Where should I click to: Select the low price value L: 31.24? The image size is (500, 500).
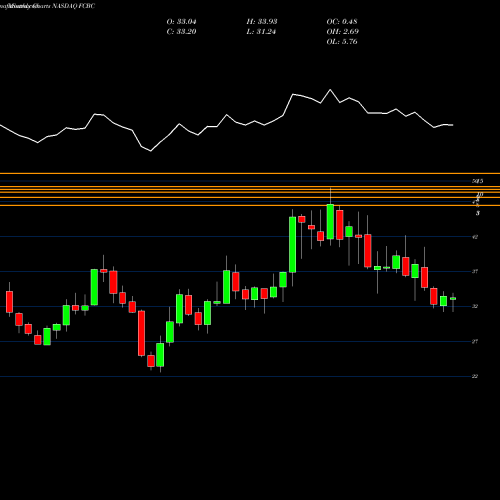pyautogui.click(x=261, y=32)
